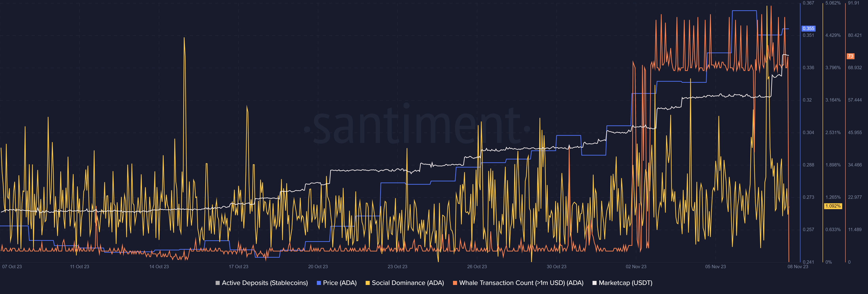Click the 5.062% dominance axis value

[833, 3]
